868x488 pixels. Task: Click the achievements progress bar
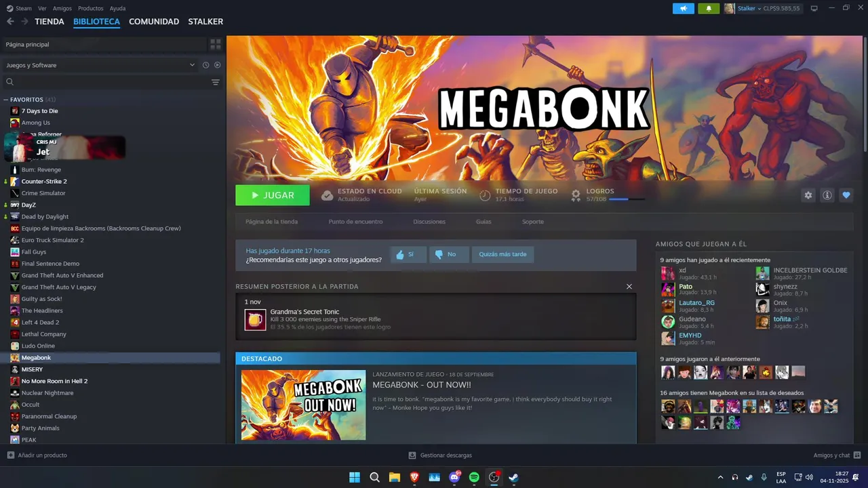pyautogui.click(x=627, y=199)
